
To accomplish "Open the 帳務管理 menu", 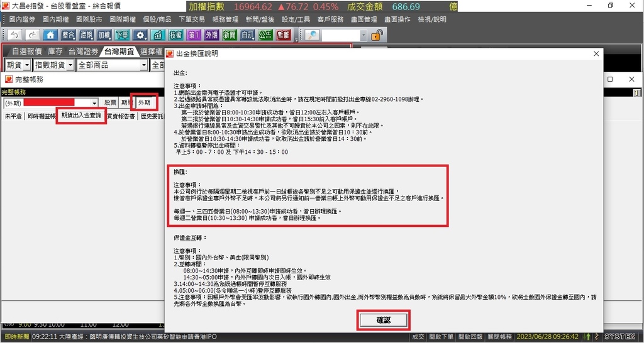I will coord(226,19).
